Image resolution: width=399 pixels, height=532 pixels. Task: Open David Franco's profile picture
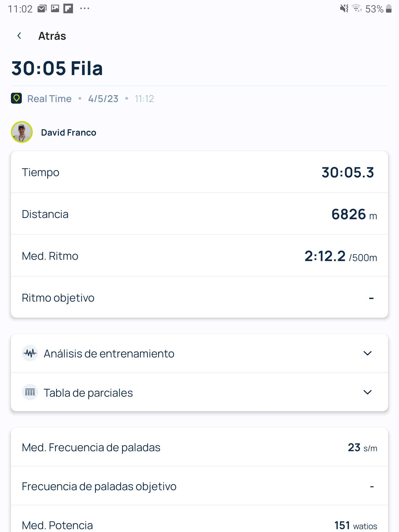click(x=22, y=132)
